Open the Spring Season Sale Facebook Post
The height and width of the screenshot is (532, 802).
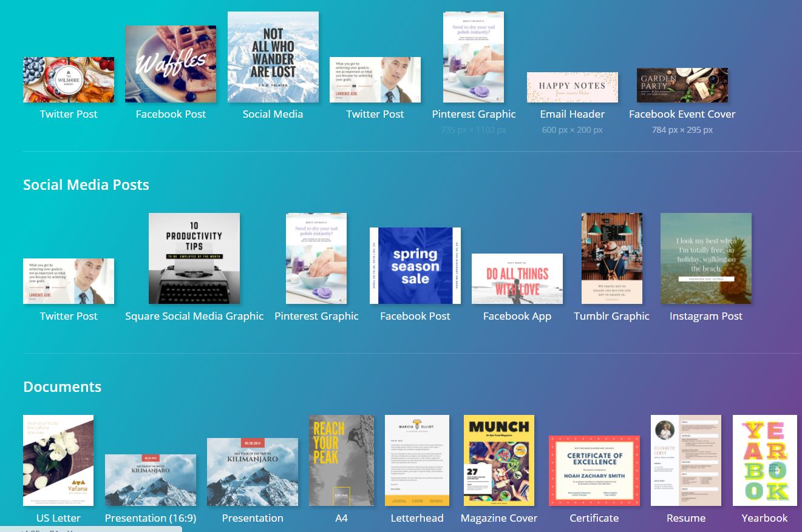tap(415, 265)
